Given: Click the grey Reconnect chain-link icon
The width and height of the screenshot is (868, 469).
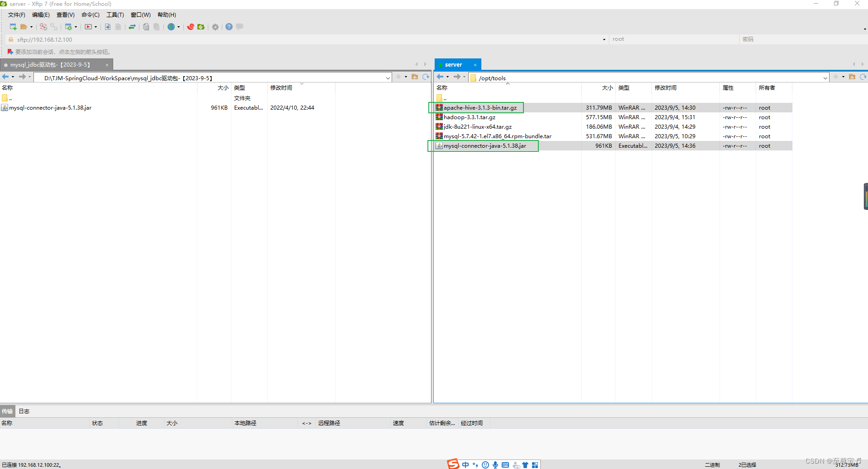Looking at the screenshot, I should [54, 27].
